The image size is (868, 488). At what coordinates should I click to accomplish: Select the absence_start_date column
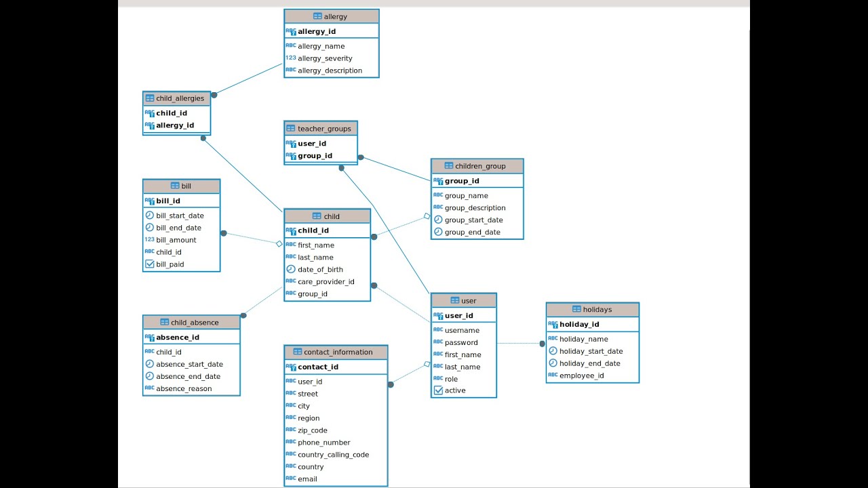190,365
